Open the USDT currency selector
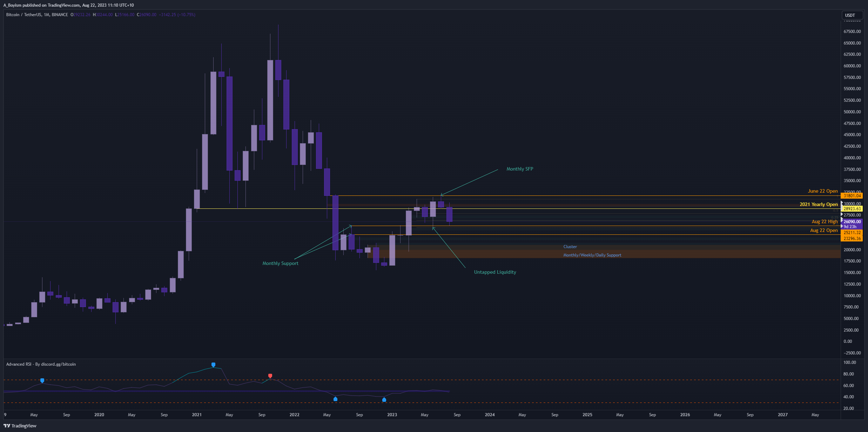The width and height of the screenshot is (868, 432). click(850, 15)
